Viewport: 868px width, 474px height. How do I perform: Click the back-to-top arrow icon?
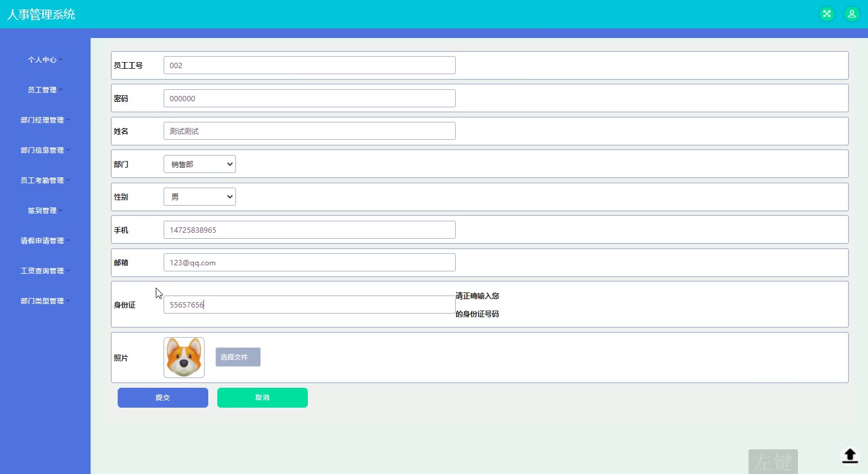[x=850, y=456]
